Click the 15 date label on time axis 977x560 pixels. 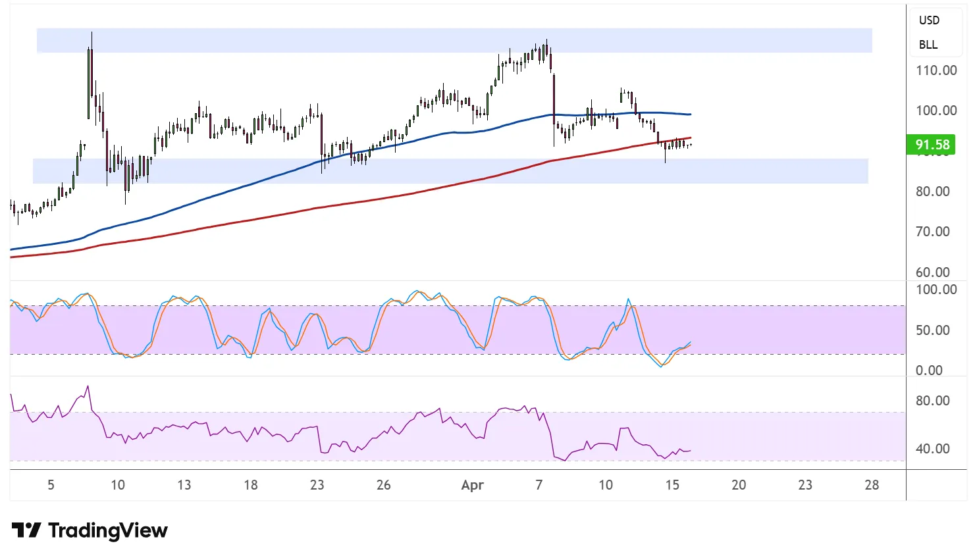[x=672, y=485]
